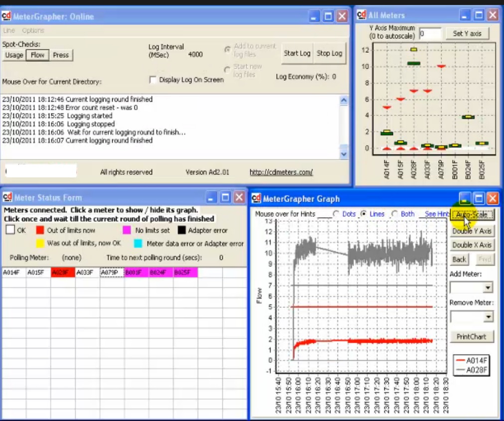The width and height of the screenshot is (504, 421).
Task: Click the MeterGrapher Online title bar icon
Action: [6, 16]
